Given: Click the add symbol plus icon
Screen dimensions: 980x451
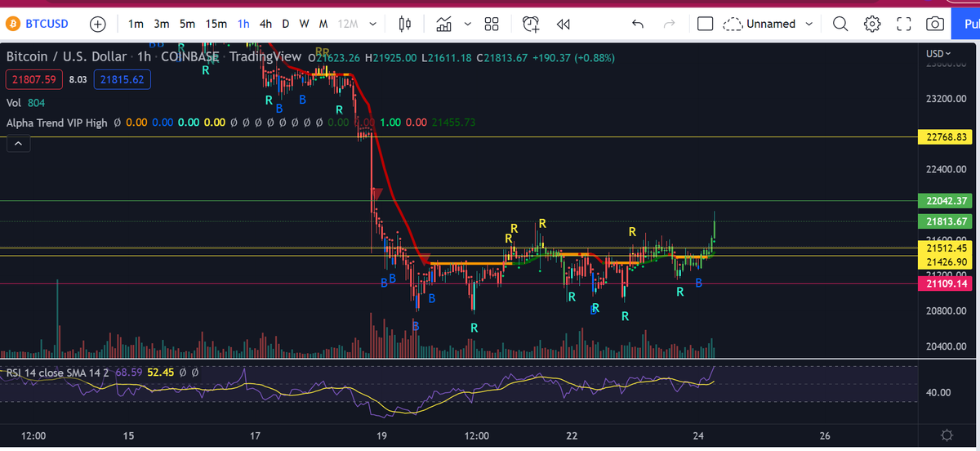Looking at the screenshot, I should (x=97, y=24).
